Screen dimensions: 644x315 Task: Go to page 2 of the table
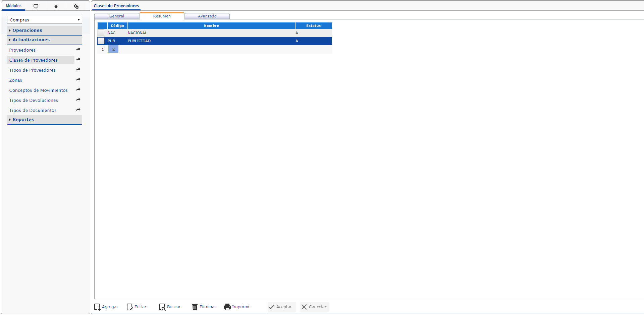pos(113,49)
